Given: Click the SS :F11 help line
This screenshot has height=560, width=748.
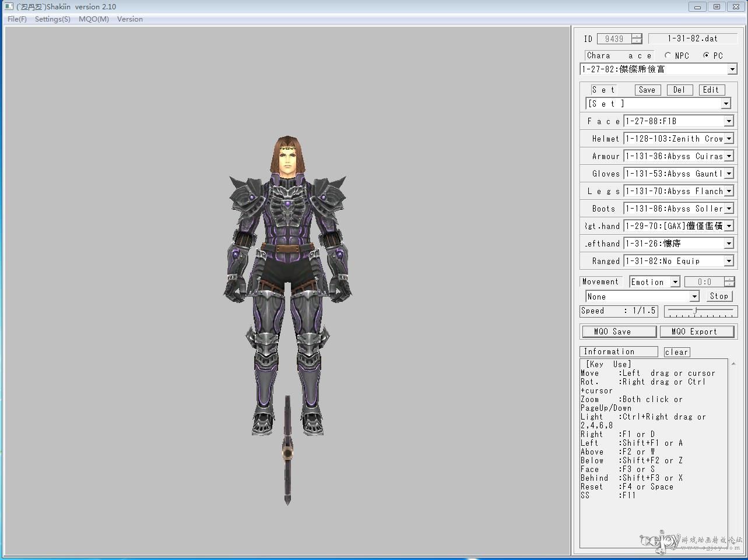Looking at the screenshot, I should tap(608, 495).
